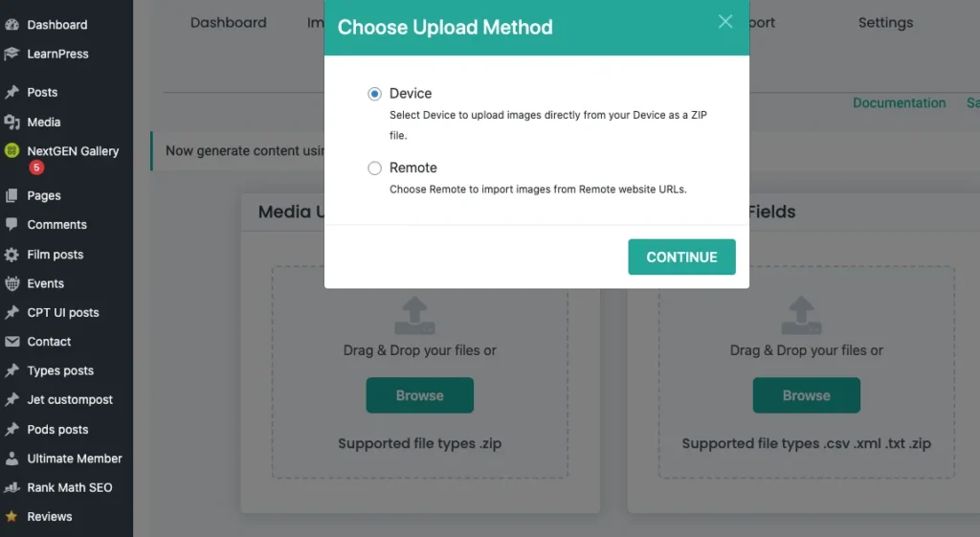980x537 pixels.
Task: Click Browse under .csv .xml .txt .zip
Action: pos(806,395)
